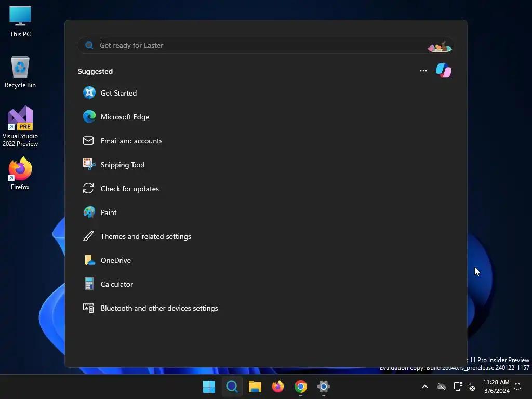
Task: Click the Paint palette icon
Action: pos(89,212)
